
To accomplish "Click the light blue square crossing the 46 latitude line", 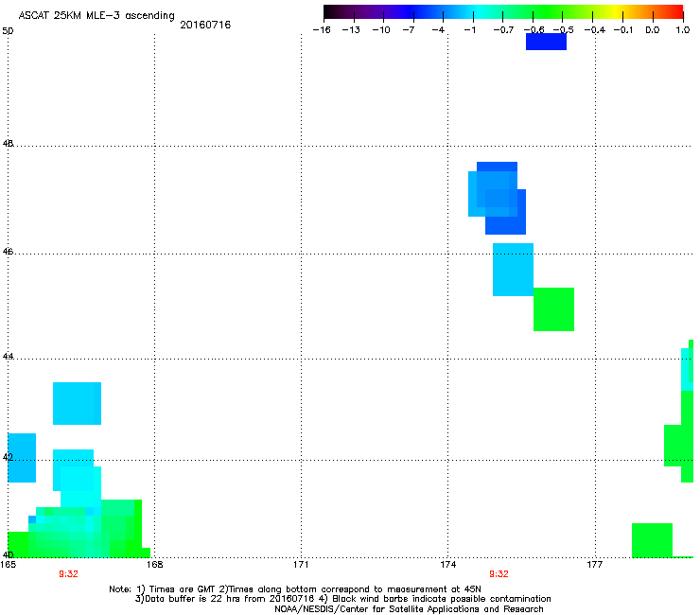I will point(513,270).
